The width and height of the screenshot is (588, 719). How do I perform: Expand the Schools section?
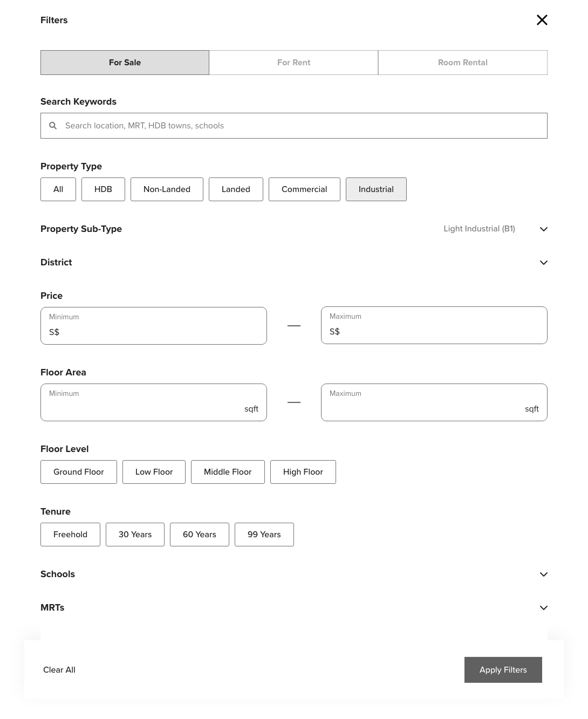point(294,574)
